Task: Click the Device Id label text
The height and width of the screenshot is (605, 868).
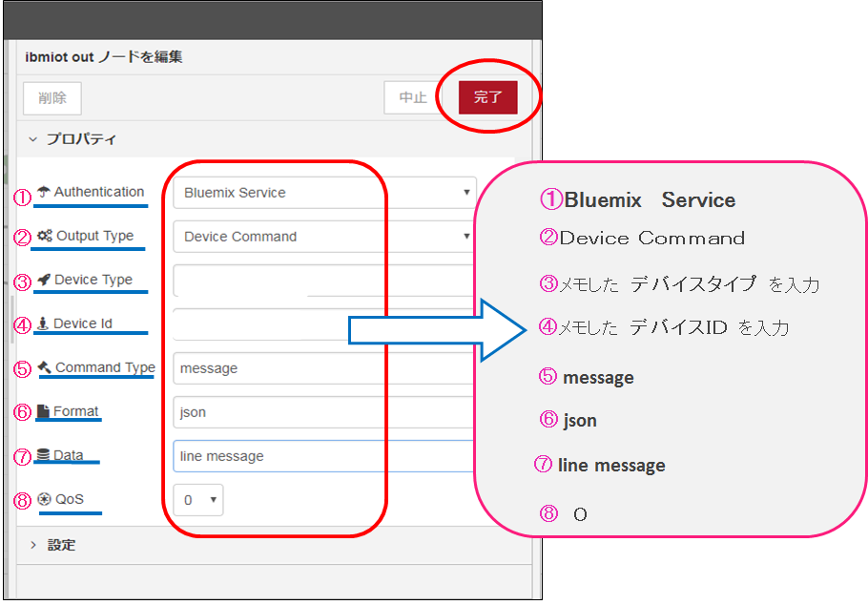Action: pos(82,323)
